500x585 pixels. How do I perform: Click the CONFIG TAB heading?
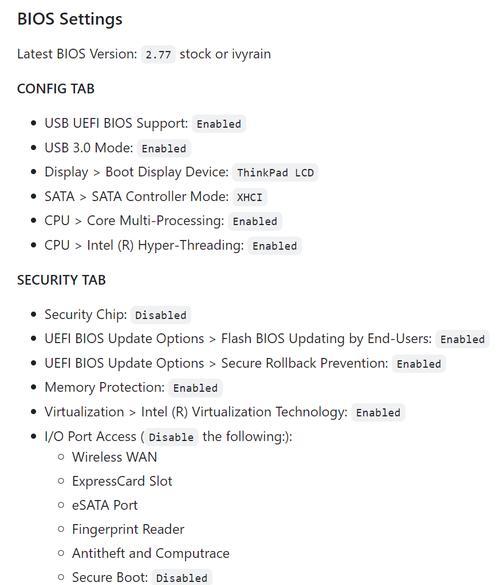point(56,89)
